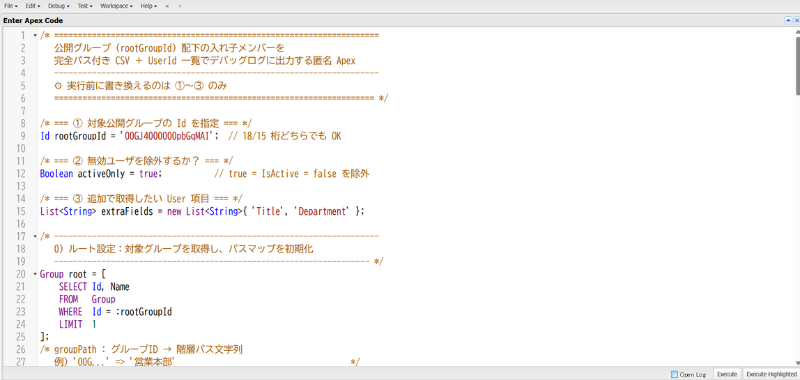
Task: Click the FROM Group line
Action: (x=87, y=299)
